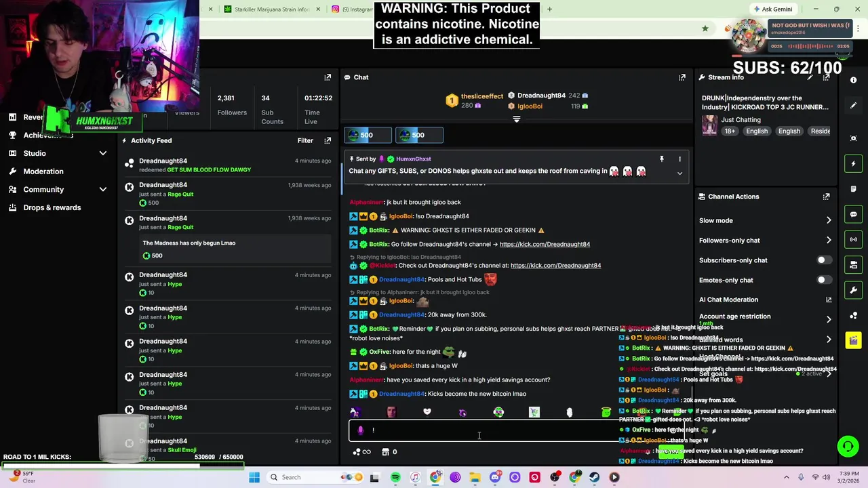Bookmark page with the star icon
This screenshot has width=868, height=488.
pos(705,28)
